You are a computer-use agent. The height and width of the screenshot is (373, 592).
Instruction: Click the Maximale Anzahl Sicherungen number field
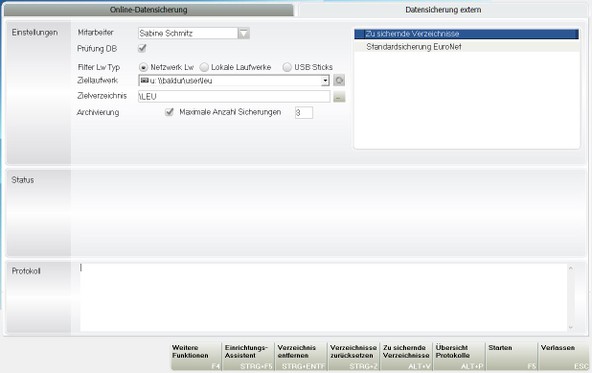[x=304, y=113]
